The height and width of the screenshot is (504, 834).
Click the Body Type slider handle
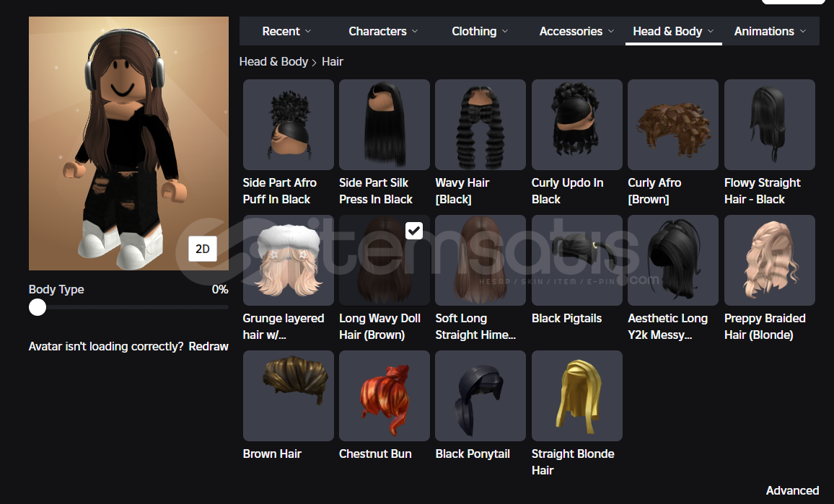click(x=38, y=307)
